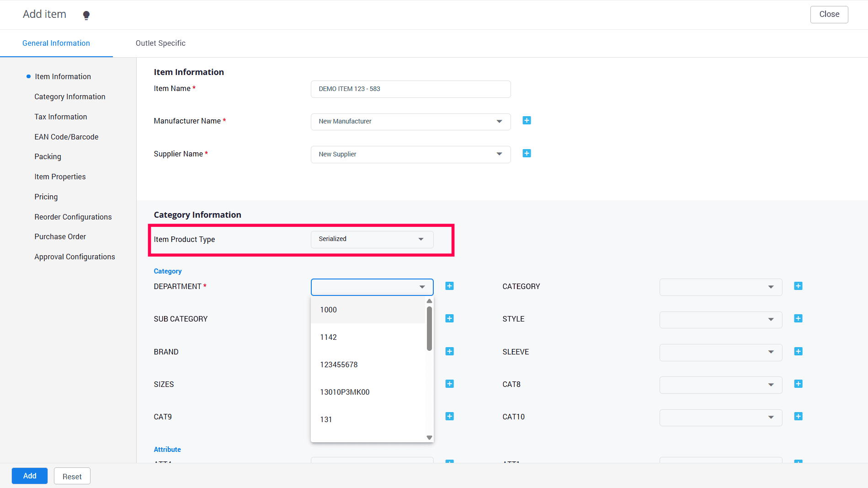Add new manufacturer with plus icon
This screenshot has height=488, width=868.
(x=527, y=121)
